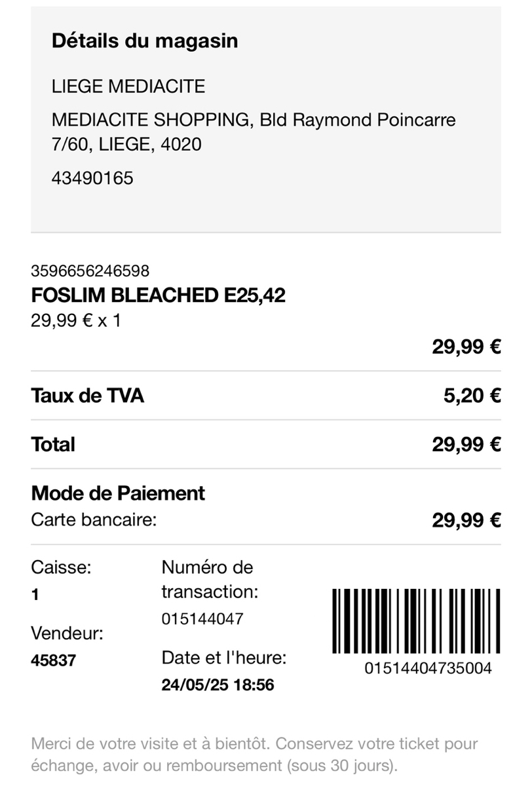
Task: Click the "Merci de votre visite" footer note
Action: tap(254, 755)
